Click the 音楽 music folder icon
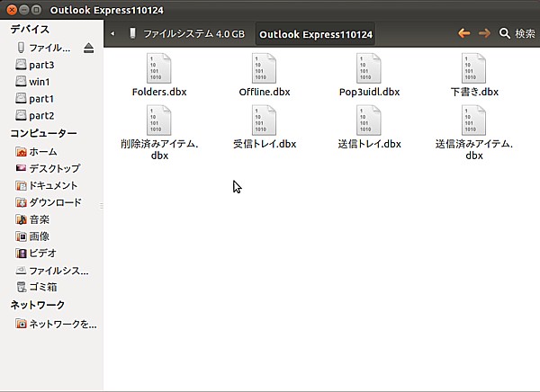The height and width of the screenshot is (392, 540). (21, 219)
